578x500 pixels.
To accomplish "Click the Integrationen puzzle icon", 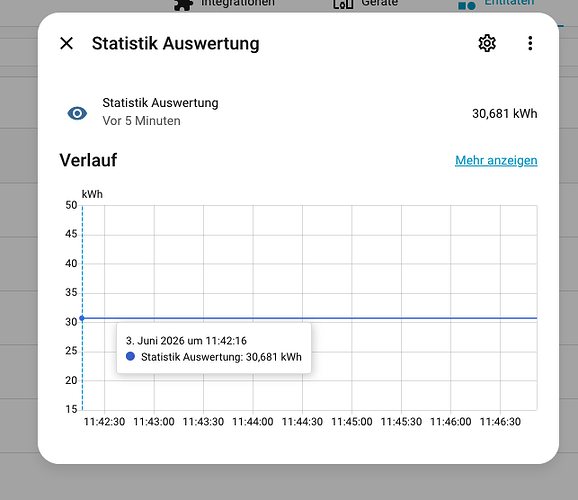I will click(x=184, y=4).
